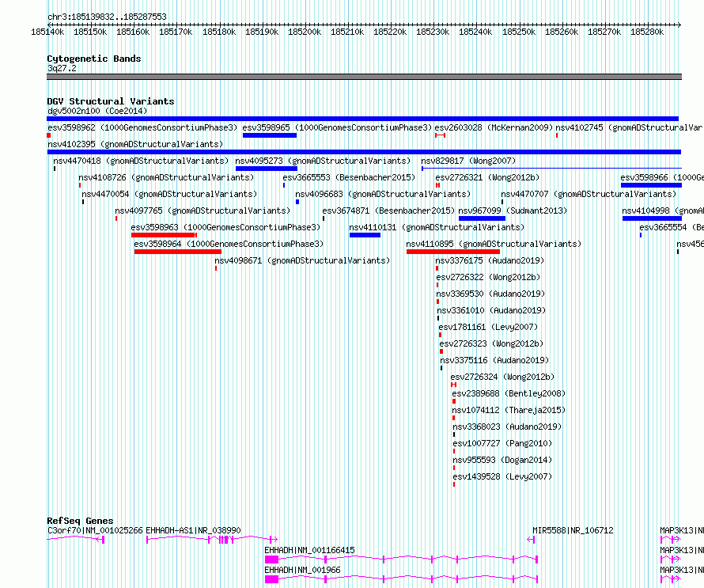The height and width of the screenshot is (588, 704).
Task: Select the nsv4095273 variant label
Action: (x=323, y=161)
